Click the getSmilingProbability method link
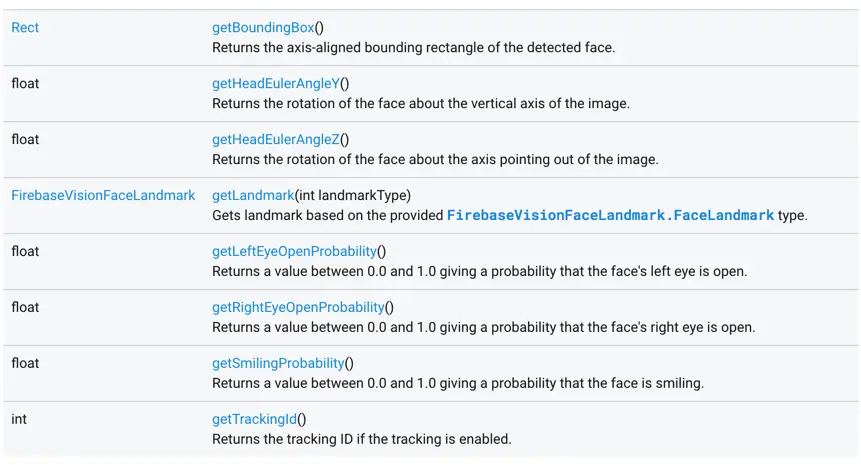Image resolution: width=861 pixels, height=465 pixels. (x=278, y=363)
